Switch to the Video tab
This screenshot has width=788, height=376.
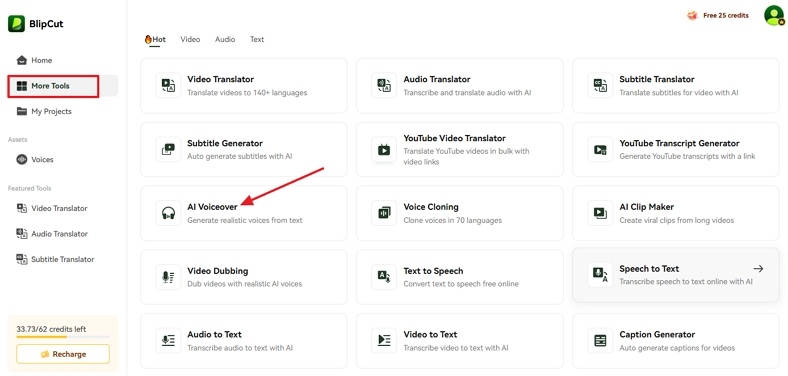pyautogui.click(x=190, y=39)
